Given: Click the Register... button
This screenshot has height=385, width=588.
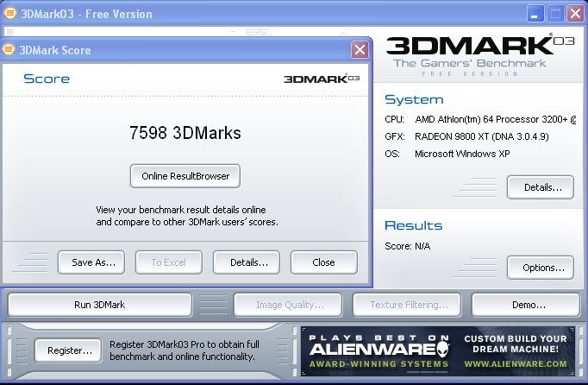Looking at the screenshot, I should click(70, 350).
